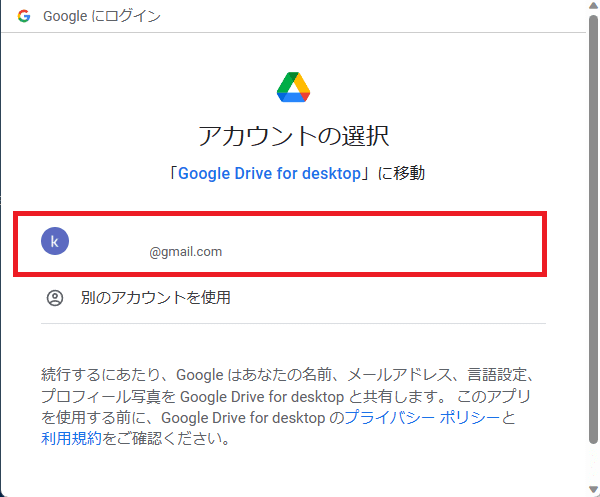Screen dimensions: 600x497
Task: Open the プライバシー ポリシー link
Action: [422, 417]
